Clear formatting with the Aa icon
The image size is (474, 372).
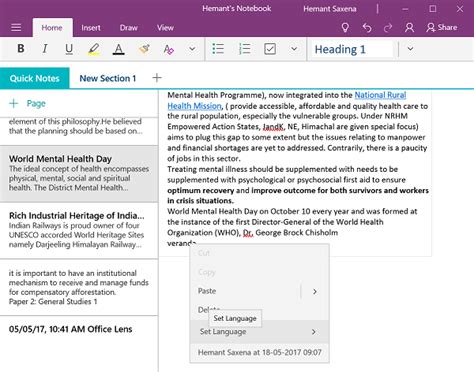(x=169, y=49)
